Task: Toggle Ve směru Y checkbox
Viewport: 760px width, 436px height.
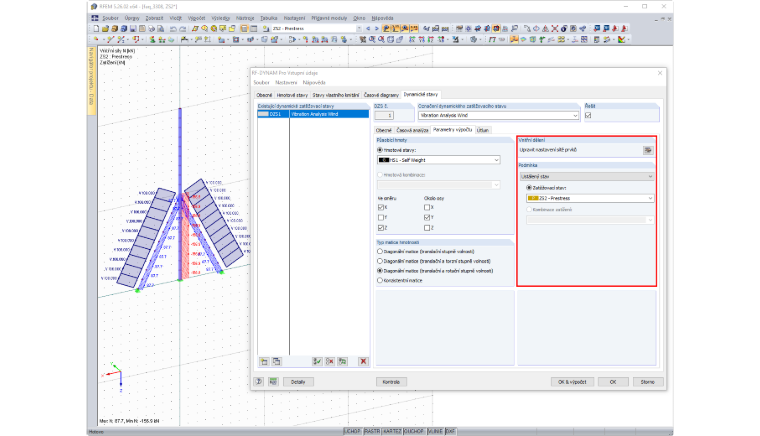Action: point(380,218)
